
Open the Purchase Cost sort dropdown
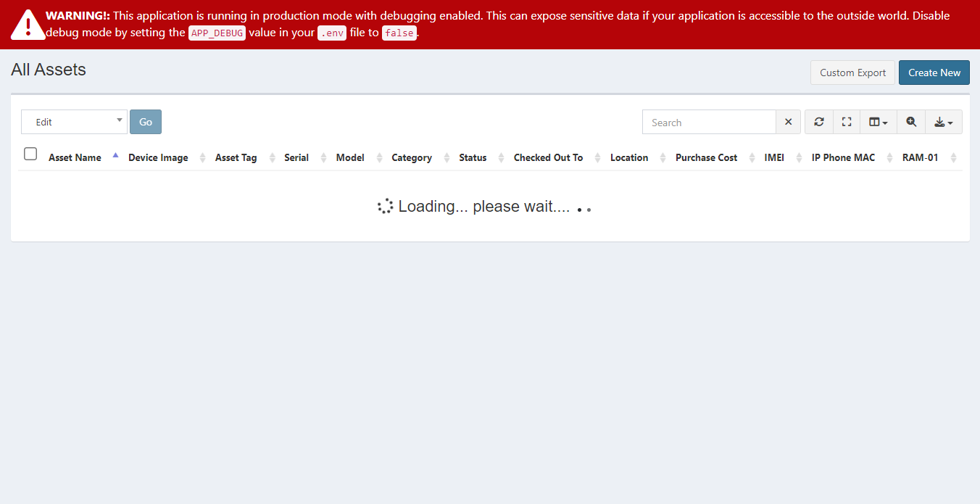click(x=706, y=157)
